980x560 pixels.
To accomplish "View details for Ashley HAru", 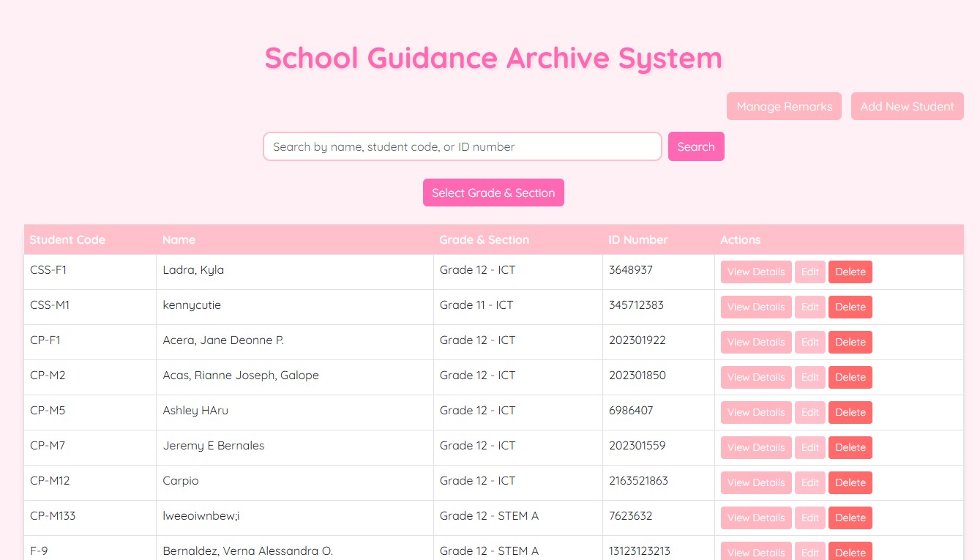I will (x=756, y=412).
